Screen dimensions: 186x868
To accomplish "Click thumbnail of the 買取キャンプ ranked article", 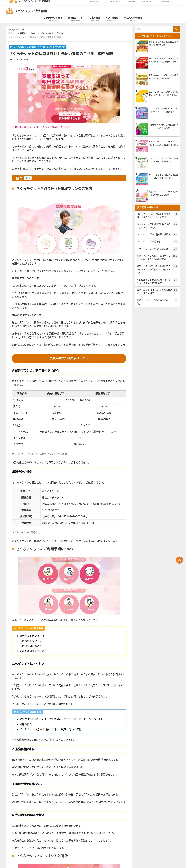I will tap(142, 46).
